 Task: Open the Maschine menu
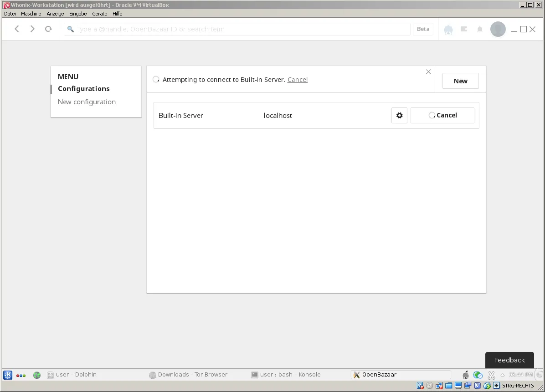click(31, 14)
